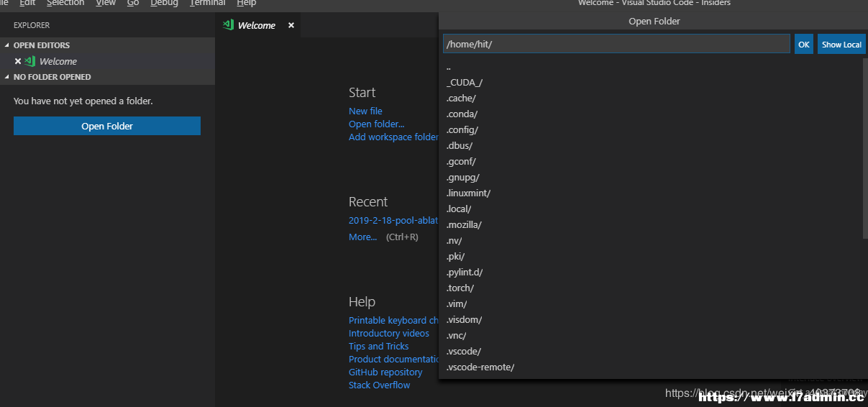Open recent 2019-2-18-pool-ablat item
Screen dimensions: 868x407
pos(393,221)
